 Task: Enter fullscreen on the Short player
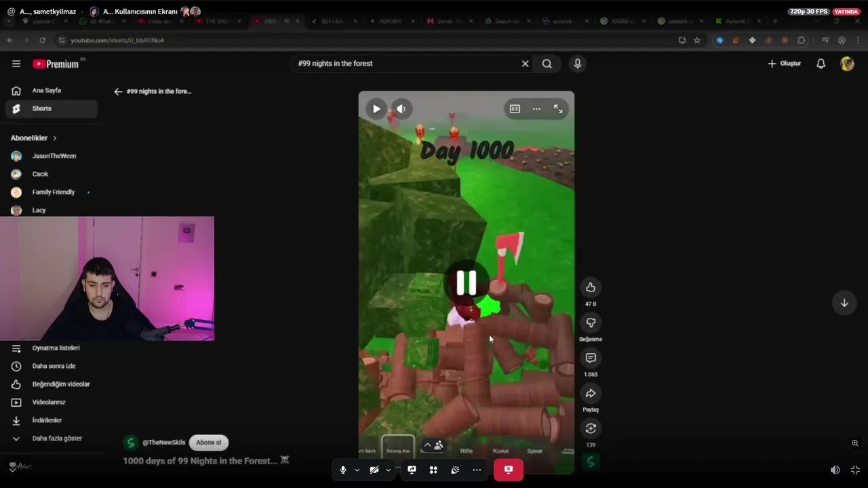tap(558, 109)
